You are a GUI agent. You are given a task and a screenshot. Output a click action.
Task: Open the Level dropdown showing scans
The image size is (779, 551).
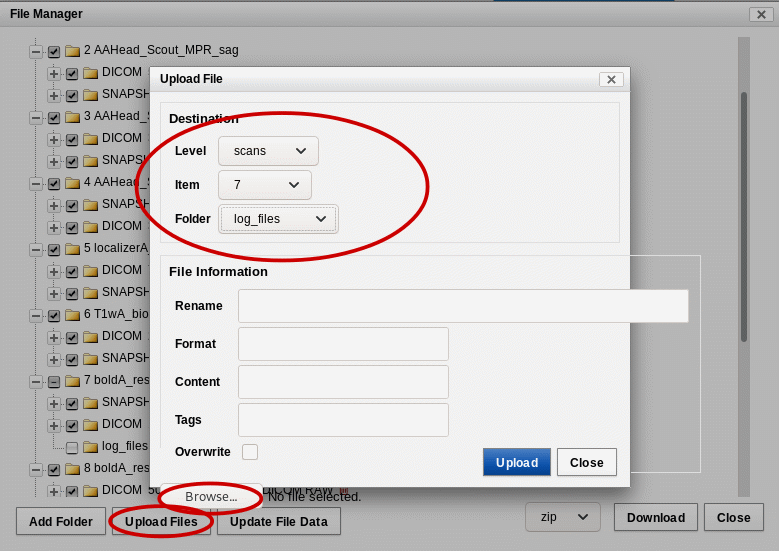pos(268,151)
